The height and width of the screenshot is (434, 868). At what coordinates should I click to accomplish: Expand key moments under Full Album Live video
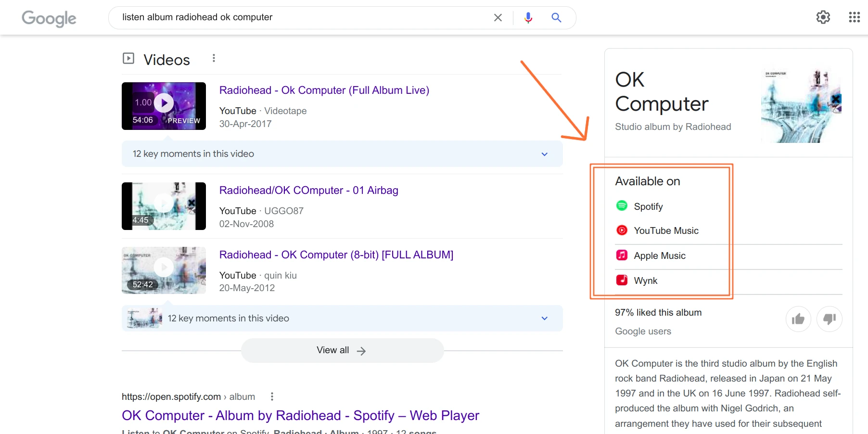(x=342, y=154)
